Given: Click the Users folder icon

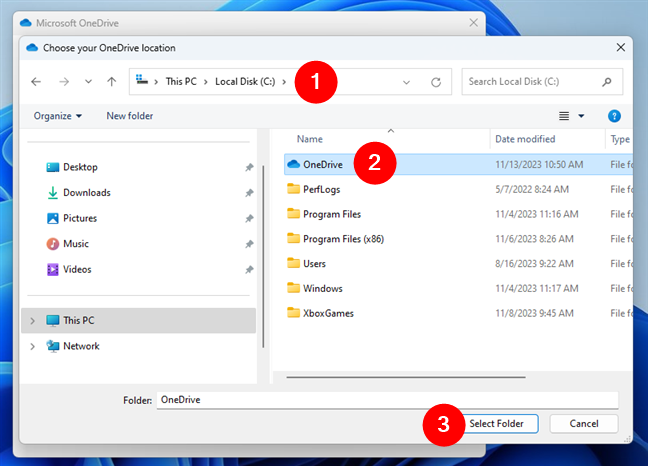Looking at the screenshot, I should click(293, 263).
